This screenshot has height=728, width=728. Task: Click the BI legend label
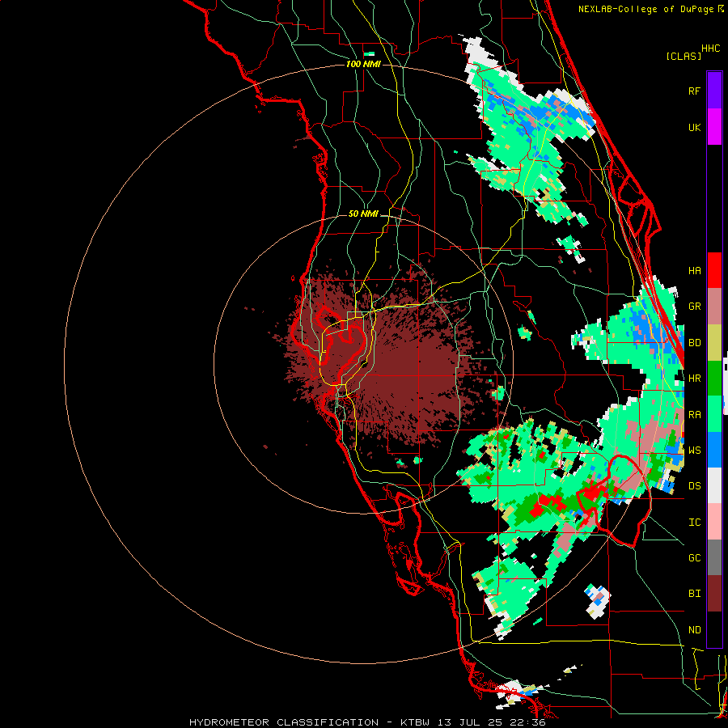coord(694,594)
